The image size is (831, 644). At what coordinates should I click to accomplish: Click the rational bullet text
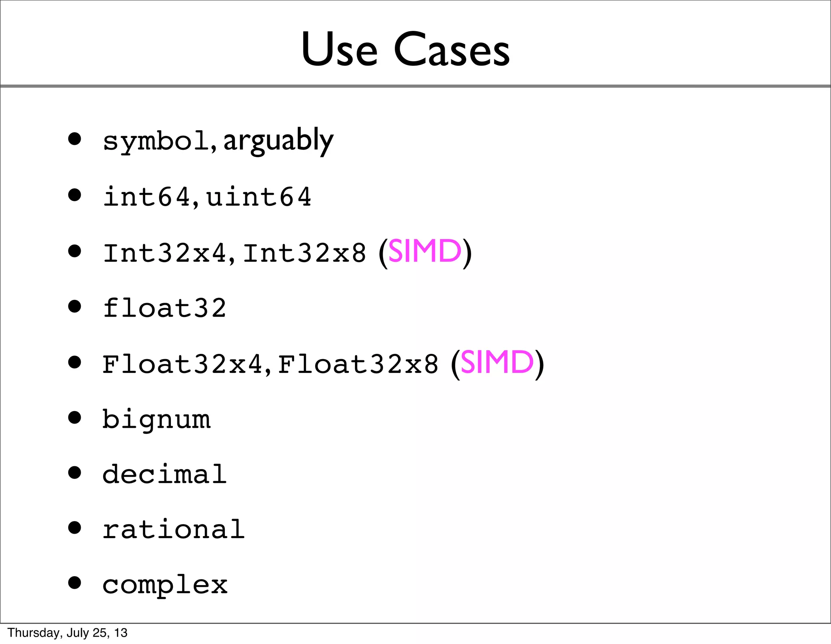click(x=174, y=530)
